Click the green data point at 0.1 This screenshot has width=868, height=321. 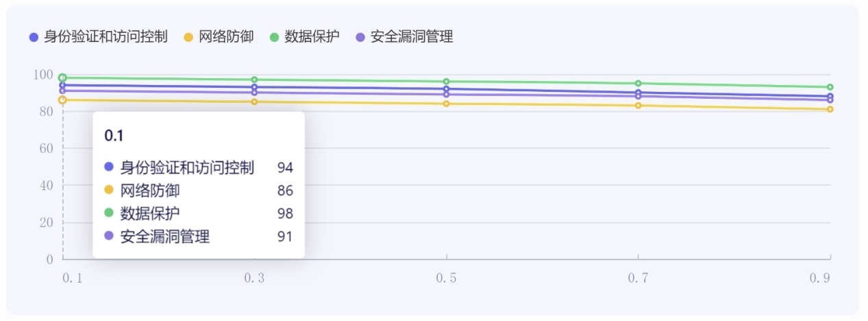click(63, 78)
